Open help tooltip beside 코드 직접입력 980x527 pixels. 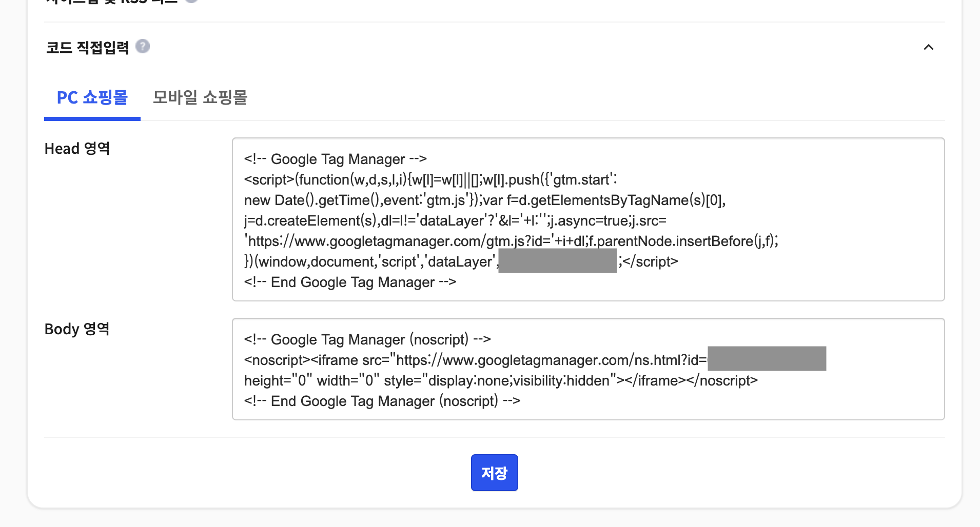coord(143,47)
